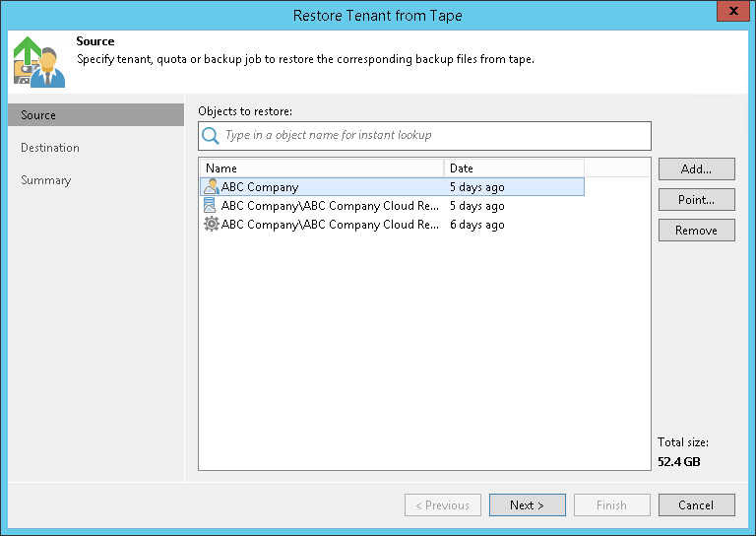Cancel the restore wizard
The width and height of the screenshot is (756, 536).
point(696,505)
